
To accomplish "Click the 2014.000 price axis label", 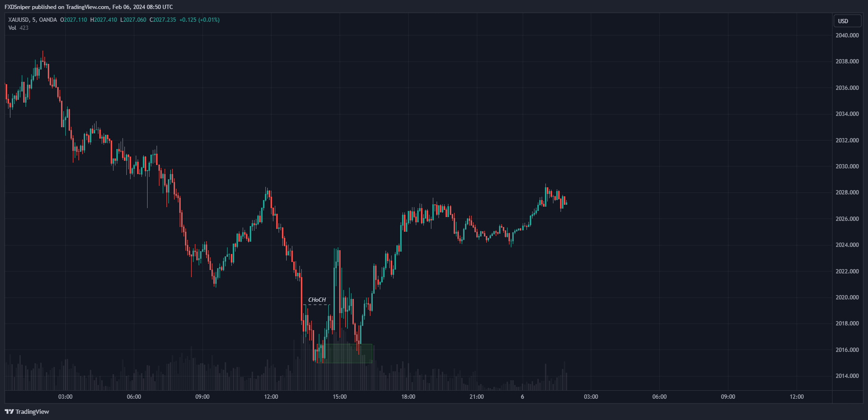I will point(847,376).
